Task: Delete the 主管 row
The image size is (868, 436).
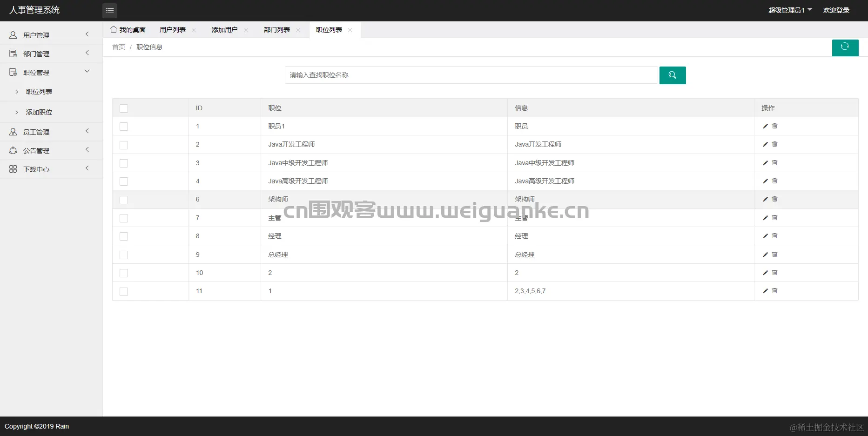Action: pyautogui.click(x=775, y=218)
